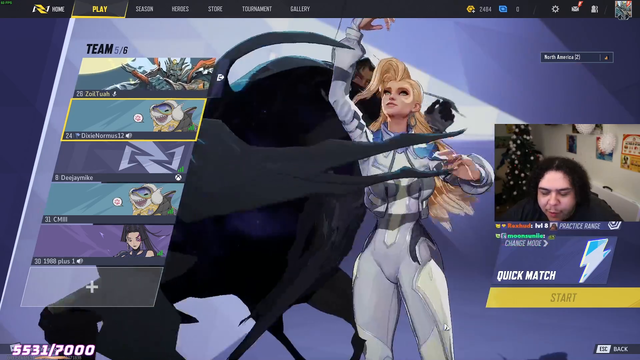Select CMIII's team card
The width and height of the screenshot is (640, 360).
click(112, 203)
